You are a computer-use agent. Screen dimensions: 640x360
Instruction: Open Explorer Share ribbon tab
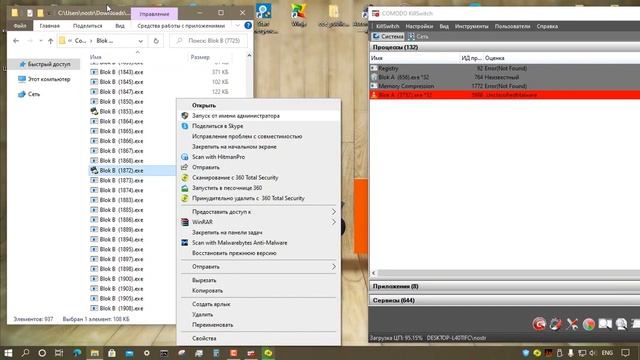87,26
